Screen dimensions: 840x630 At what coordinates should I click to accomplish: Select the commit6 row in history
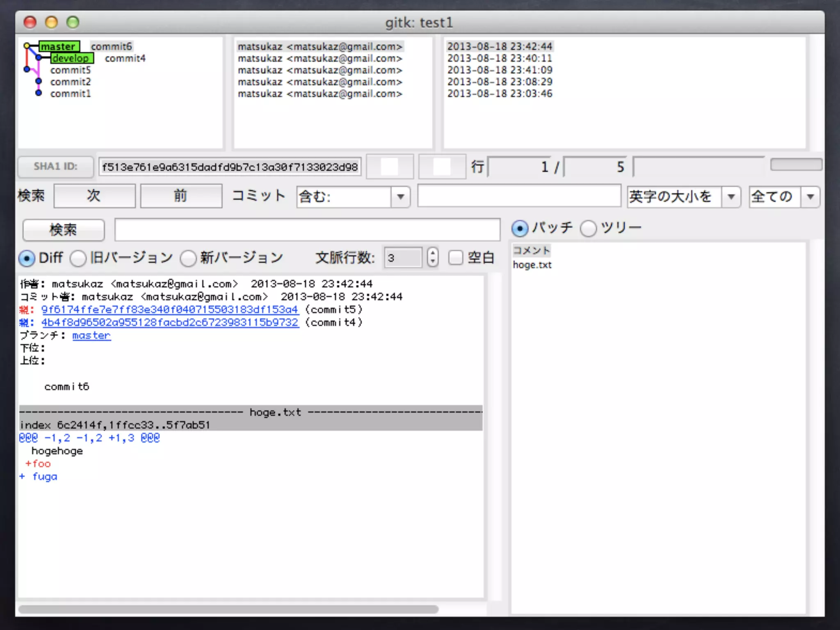(112, 46)
